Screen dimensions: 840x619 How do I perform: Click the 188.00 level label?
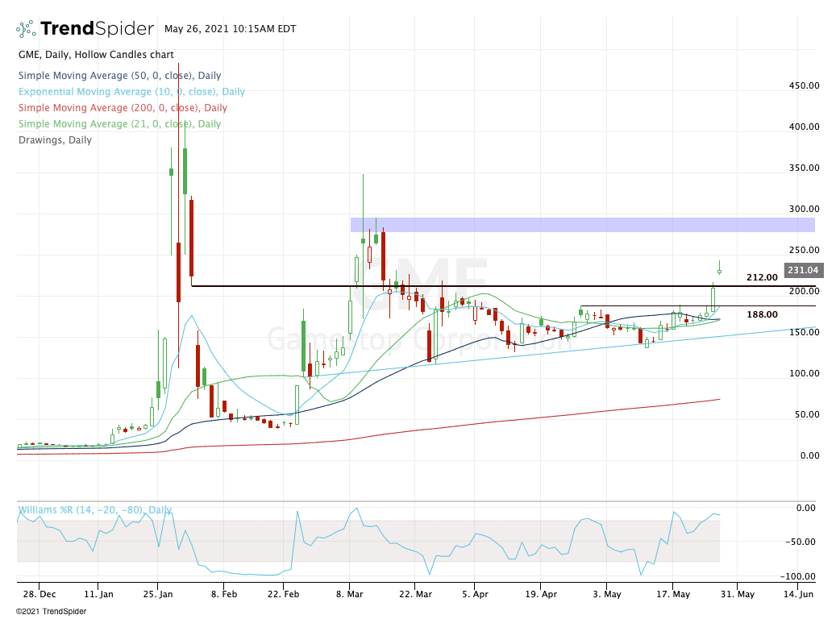pos(762,314)
